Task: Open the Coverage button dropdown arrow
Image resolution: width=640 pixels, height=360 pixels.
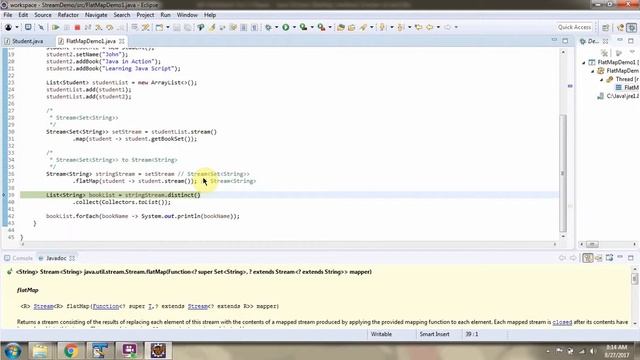Action: tap(312, 27)
